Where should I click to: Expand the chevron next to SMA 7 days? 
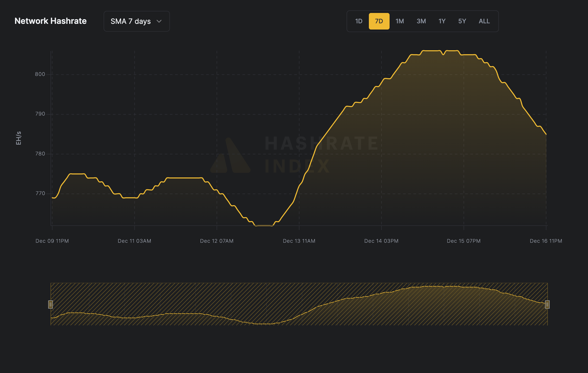(x=159, y=21)
